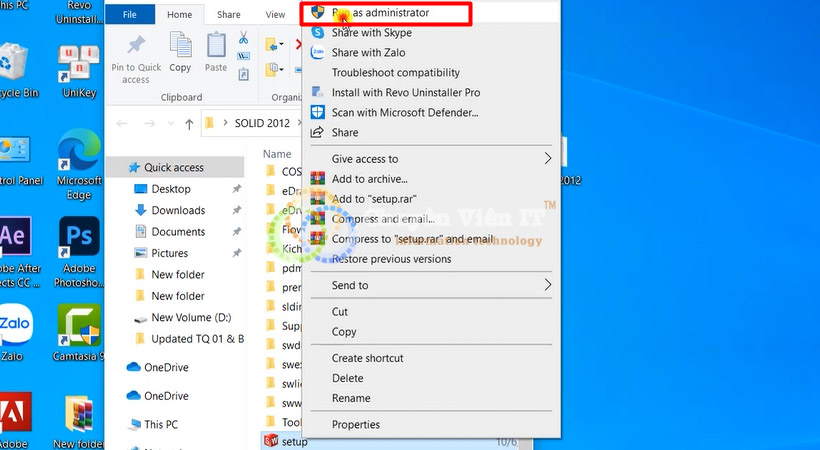Select Troubleshoot compatibility menu entry
The image size is (820, 450).
[x=395, y=73]
